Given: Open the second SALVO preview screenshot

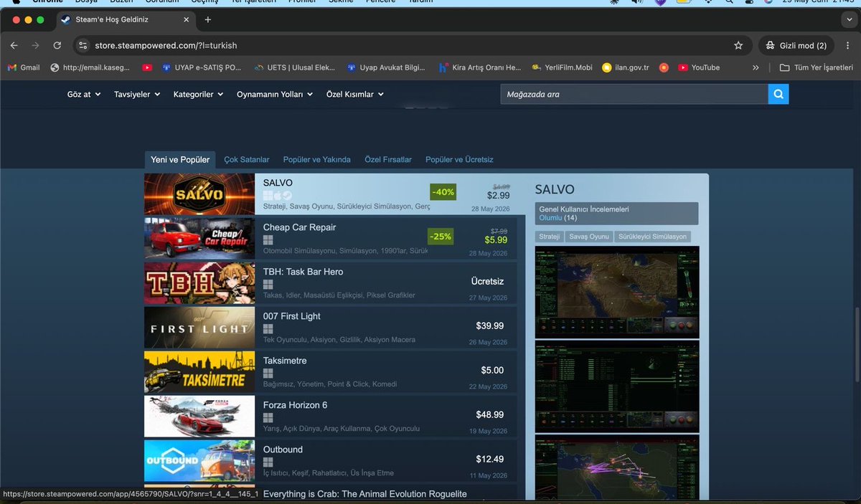Looking at the screenshot, I should coord(617,387).
